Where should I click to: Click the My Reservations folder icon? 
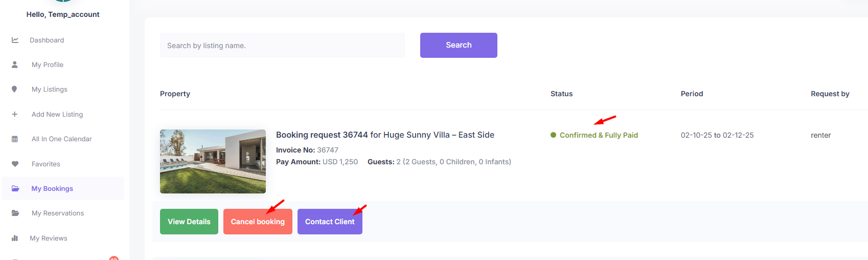tap(15, 213)
